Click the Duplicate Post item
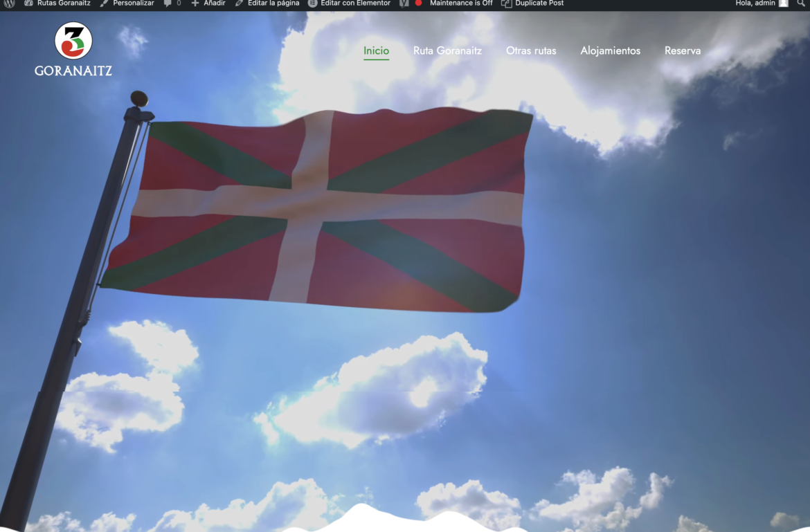 point(532,3)
